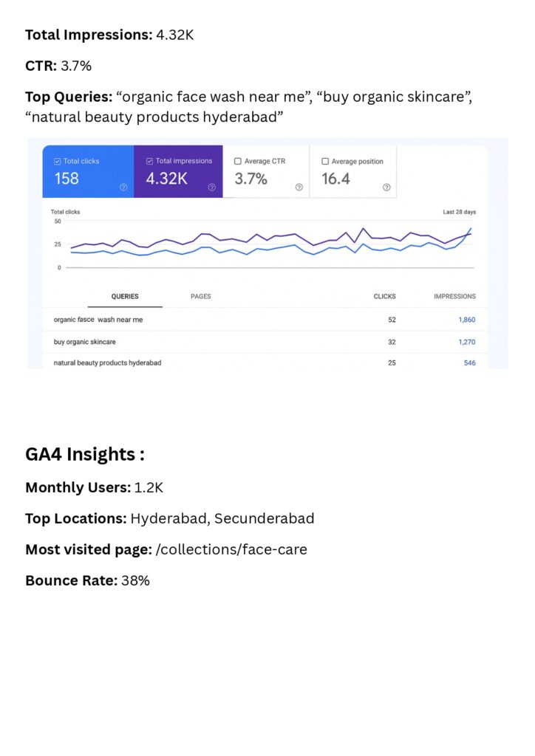Click the 'Total clicks' chart axis label
This screenshot has height=756, width=535.
66,212
